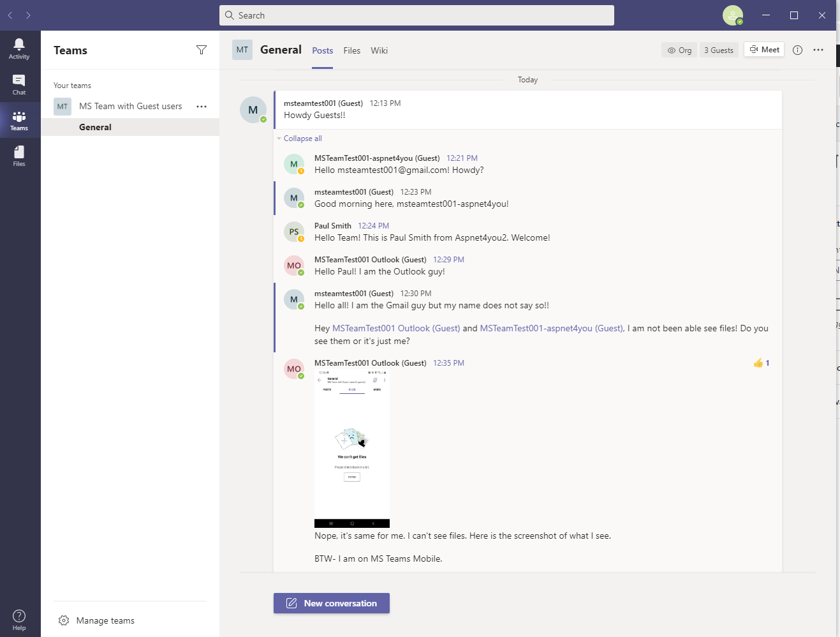Click the MSTeamTest001 Outlook (Guest) mention
Viewport: 840px width, 637px height.
pos(396,328)
